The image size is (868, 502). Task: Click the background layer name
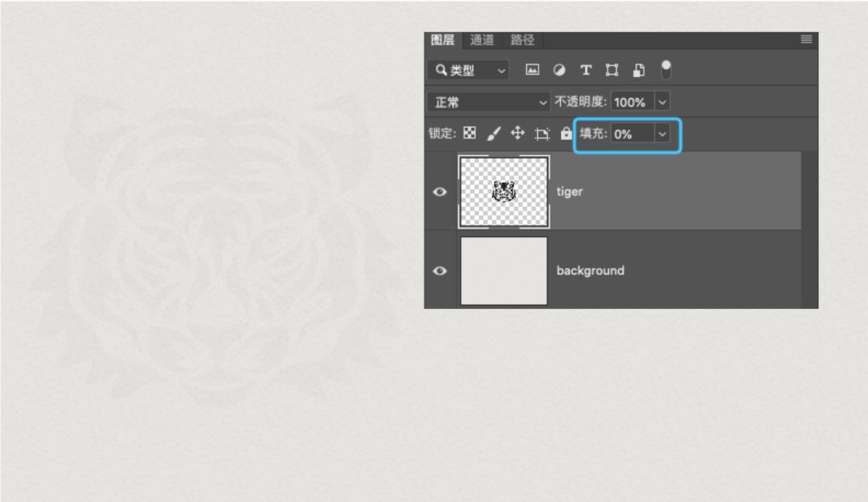coord(590,271)
